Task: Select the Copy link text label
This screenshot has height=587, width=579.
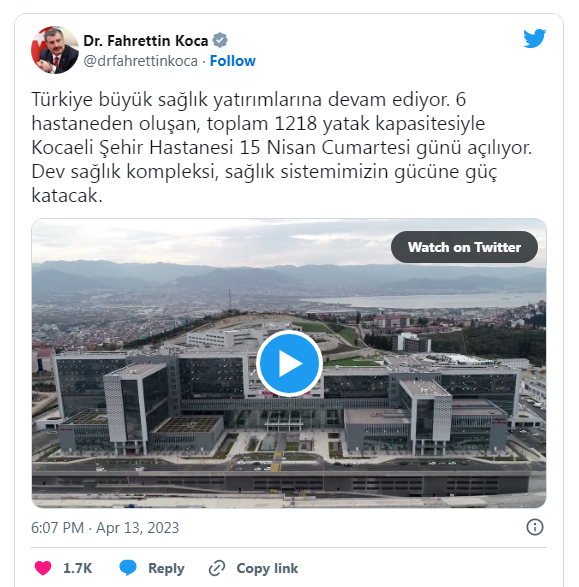Action: [x=267, y=568]
